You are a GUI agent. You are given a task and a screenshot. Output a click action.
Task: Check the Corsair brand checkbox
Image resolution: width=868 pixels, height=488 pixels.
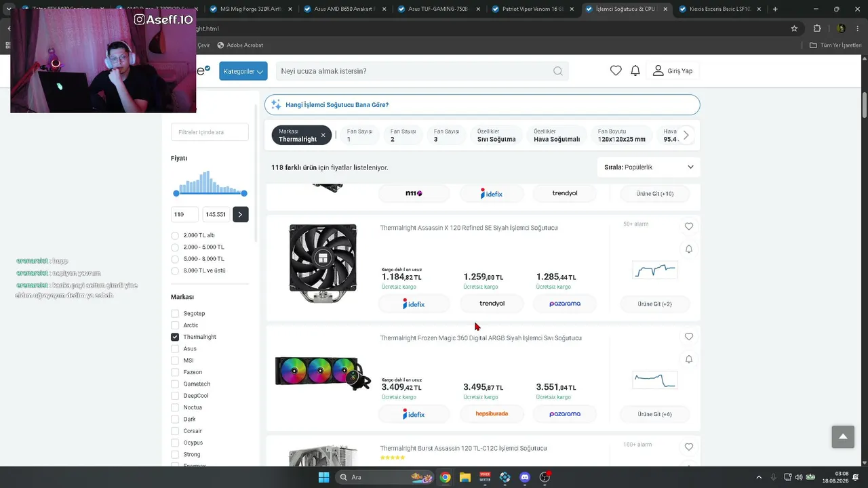click(175, 431)
